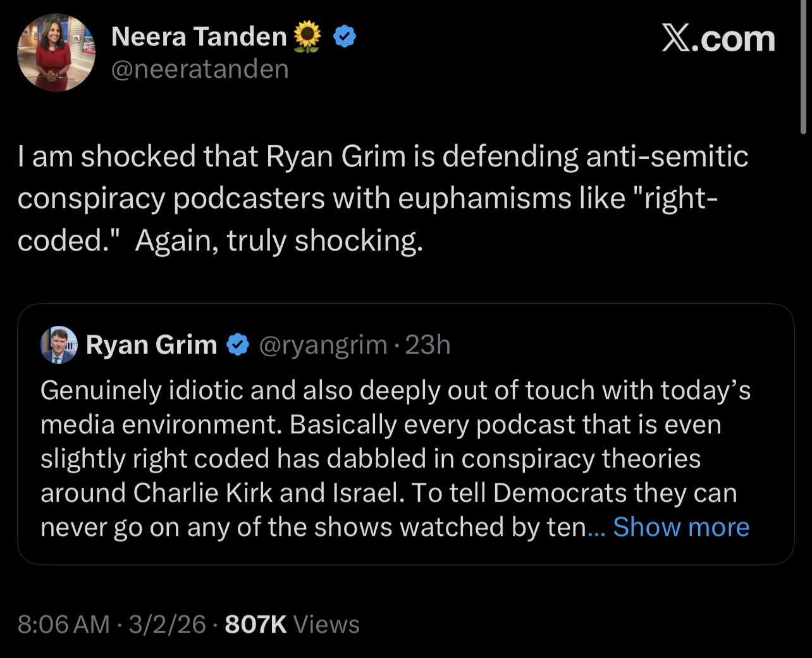
Task: Click the 23h timestamp on quoted tweet
Action: 428,345
